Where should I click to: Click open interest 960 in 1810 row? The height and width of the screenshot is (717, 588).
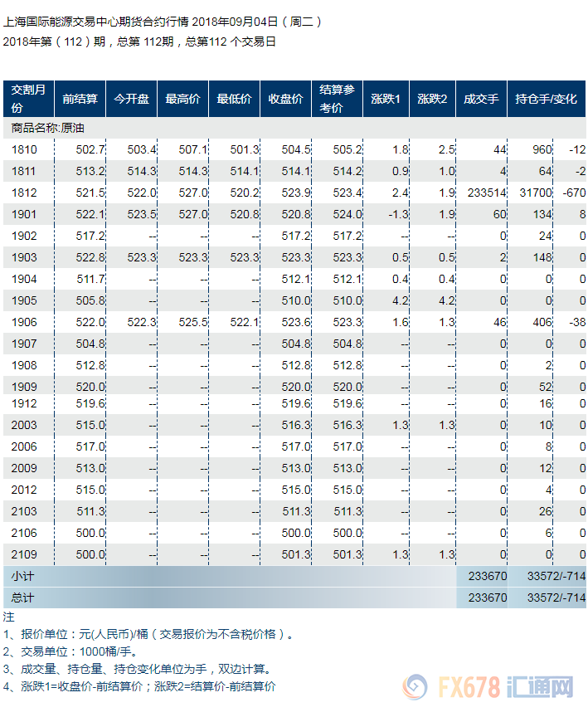542,149
